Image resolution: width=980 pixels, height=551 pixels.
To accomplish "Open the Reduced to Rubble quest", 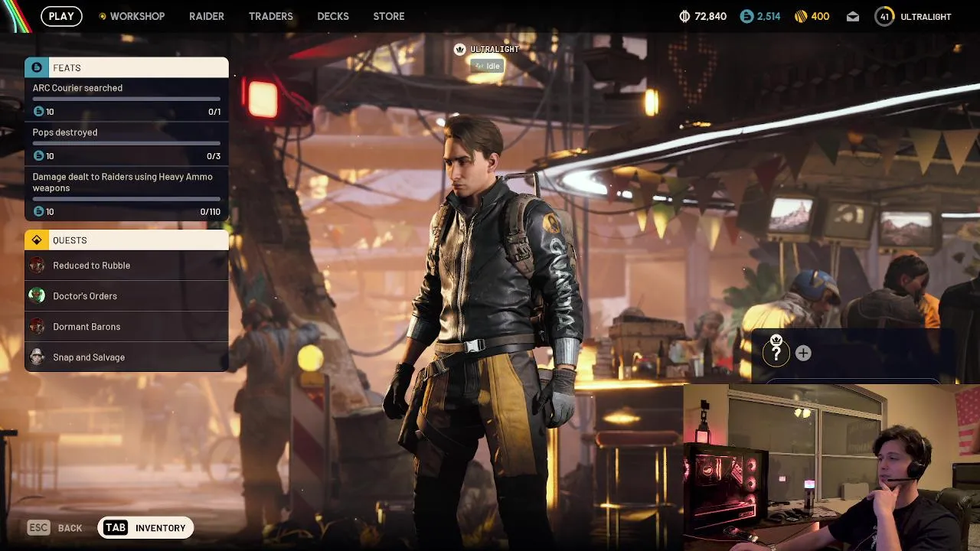I will (126, 266).
